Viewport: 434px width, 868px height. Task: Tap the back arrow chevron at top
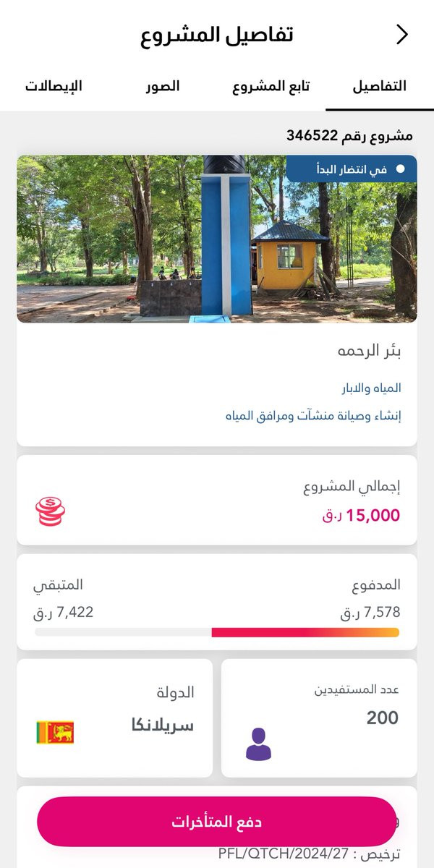pos(402,34)
